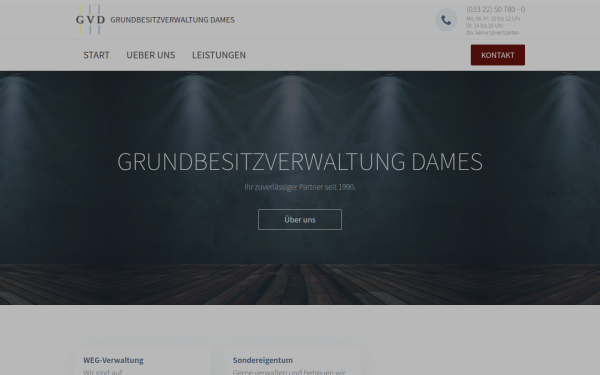Screen dimensions: 600x375
Task: Open the LEISTUNGEN menu item
Action: 219,55
